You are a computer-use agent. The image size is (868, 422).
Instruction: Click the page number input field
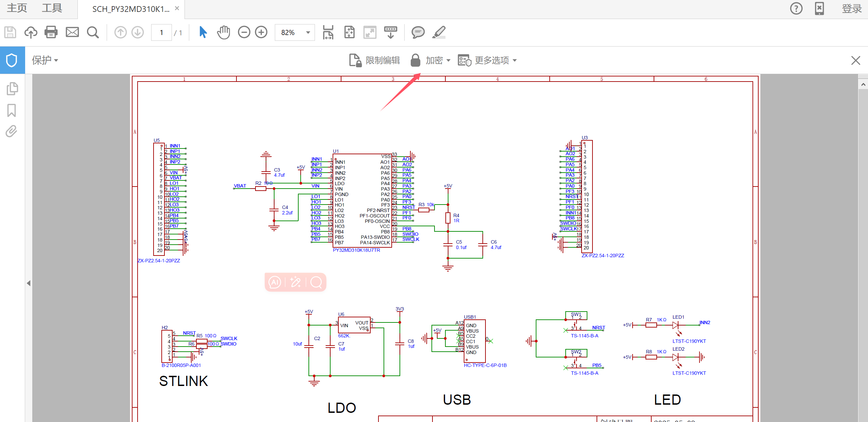tap(161, 33)
